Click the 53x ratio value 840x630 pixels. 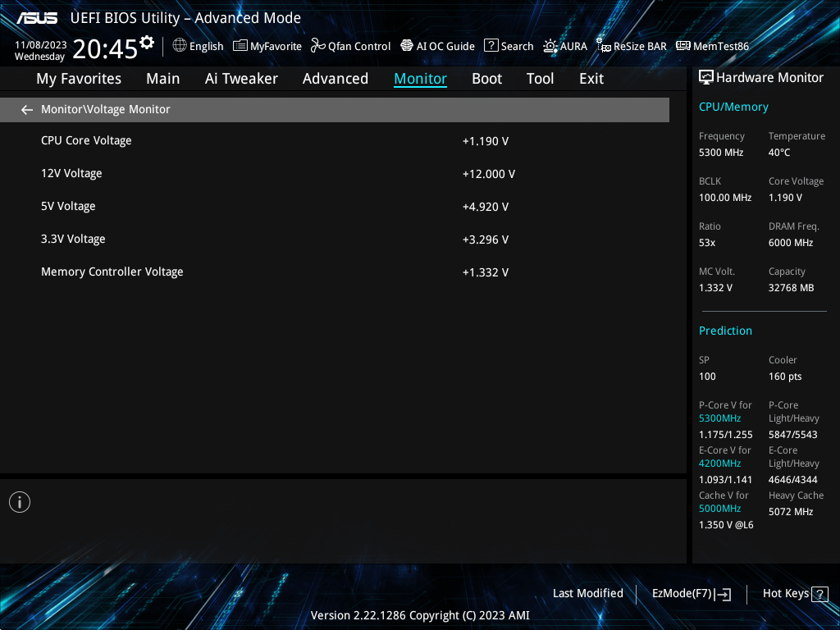[707, 243]
